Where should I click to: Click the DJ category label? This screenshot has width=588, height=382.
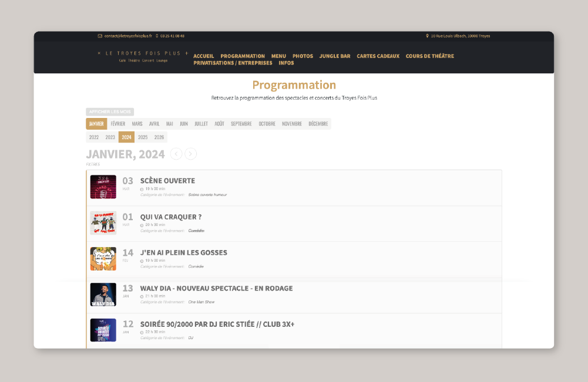191,338
